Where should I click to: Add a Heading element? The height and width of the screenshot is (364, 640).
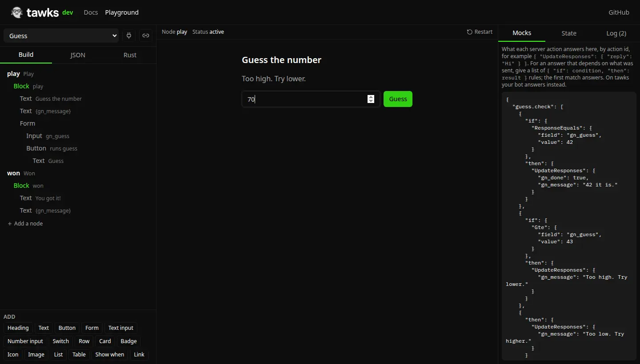pyautogui.click(x=18, y=328)
